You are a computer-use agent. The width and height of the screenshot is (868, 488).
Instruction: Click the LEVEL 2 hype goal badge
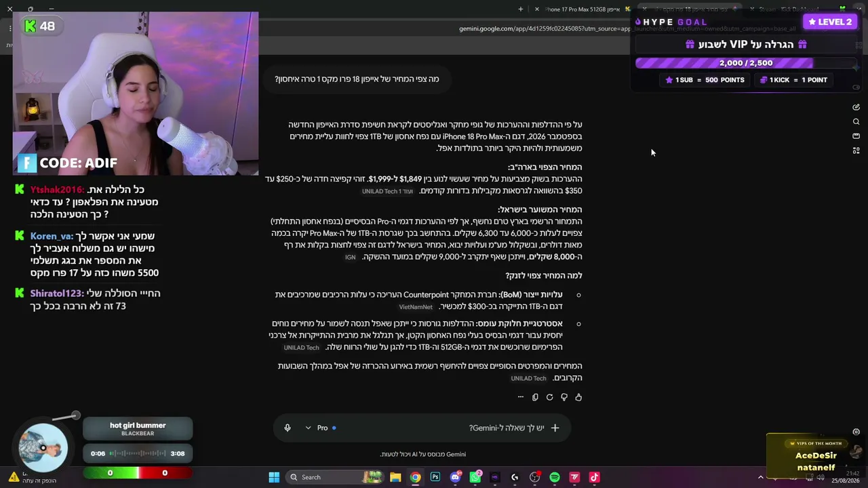829,22
